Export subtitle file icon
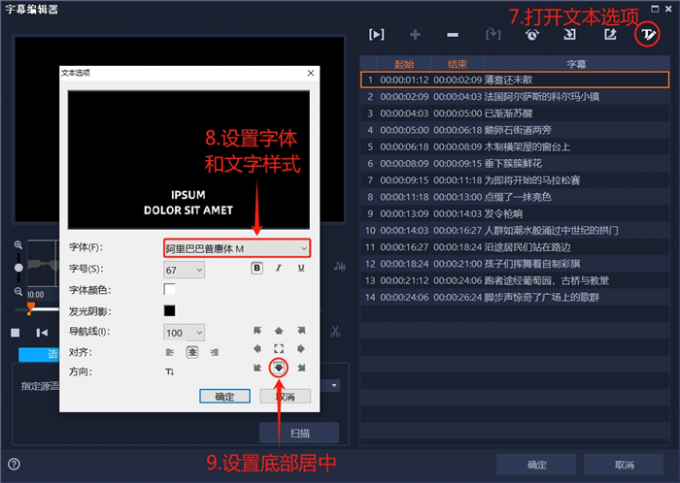This screenshot has height=483, width=680. (610, 34)
